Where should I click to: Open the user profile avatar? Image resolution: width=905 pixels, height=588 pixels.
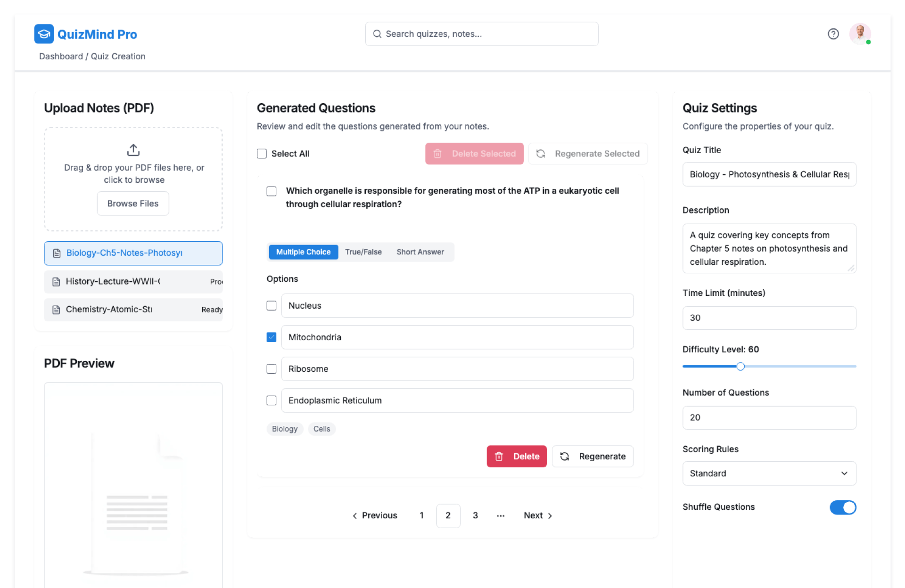point(860,33)
